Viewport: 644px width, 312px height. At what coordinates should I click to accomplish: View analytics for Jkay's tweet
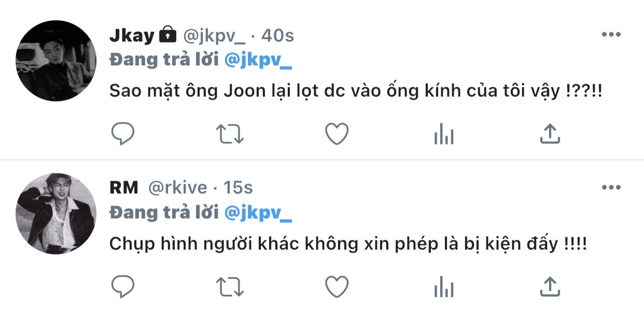point(443,134)
